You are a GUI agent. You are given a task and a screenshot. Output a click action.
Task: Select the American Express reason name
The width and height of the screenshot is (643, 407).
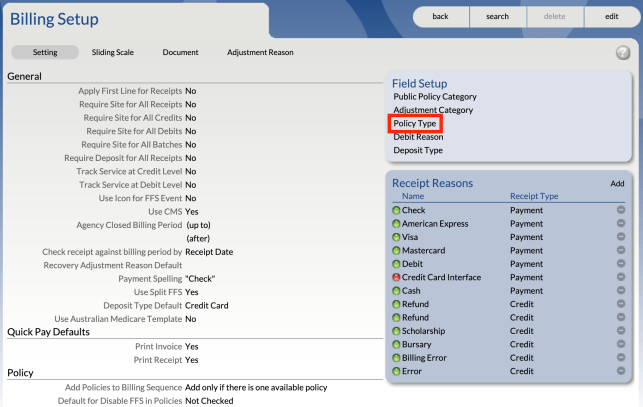pyautogui.click(x=435, y=224)
